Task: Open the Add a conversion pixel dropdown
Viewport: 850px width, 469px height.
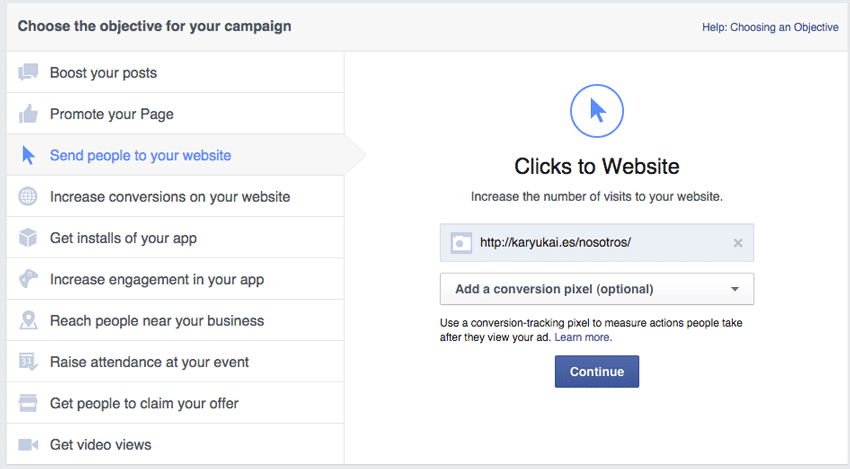Action: pyautogui.click(x=597, y=289)
